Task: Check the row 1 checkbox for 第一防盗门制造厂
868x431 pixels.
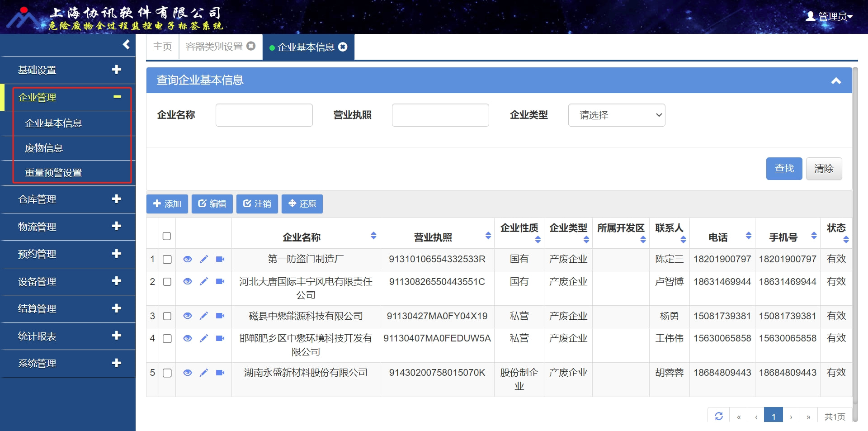Action: coord(167,260)
